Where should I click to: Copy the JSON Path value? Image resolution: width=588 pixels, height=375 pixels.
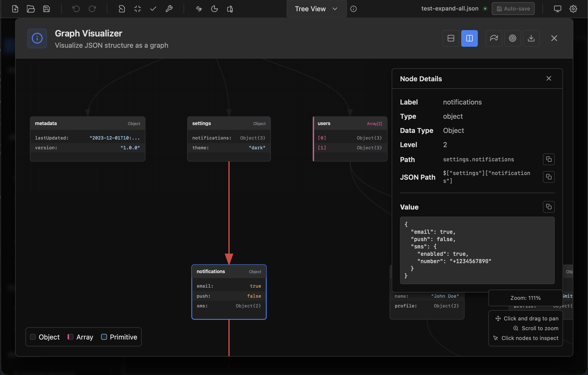[x=549, y=177]
